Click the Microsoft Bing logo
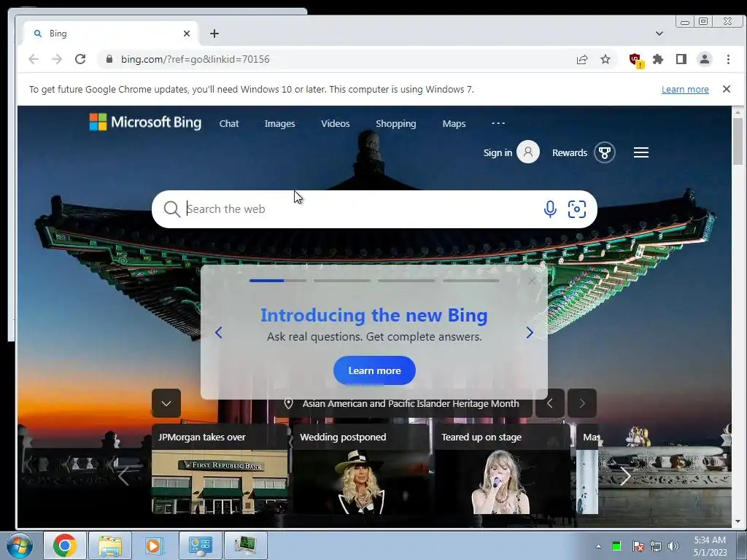This screenshot has width=747, height=560. tap(145, 122)
